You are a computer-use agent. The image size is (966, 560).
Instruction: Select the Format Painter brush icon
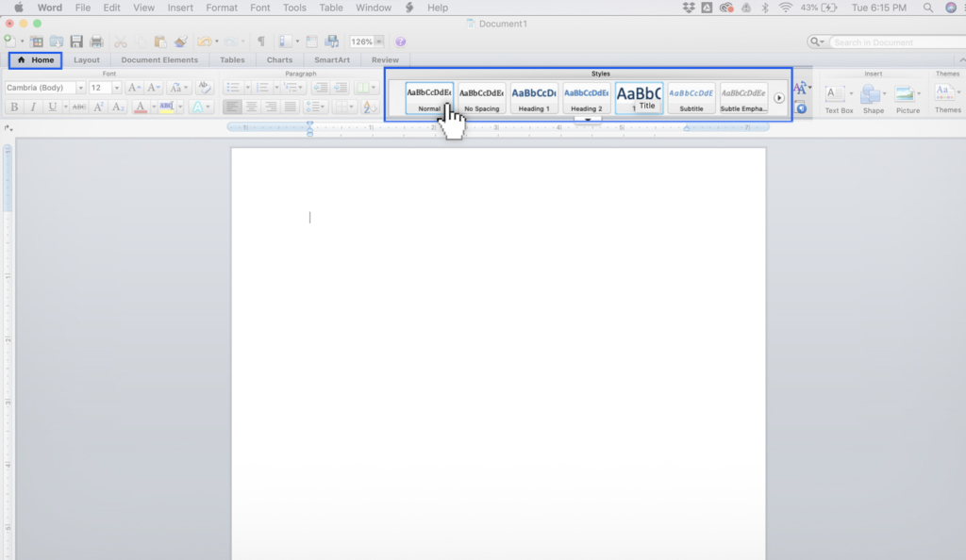point(179,41)
